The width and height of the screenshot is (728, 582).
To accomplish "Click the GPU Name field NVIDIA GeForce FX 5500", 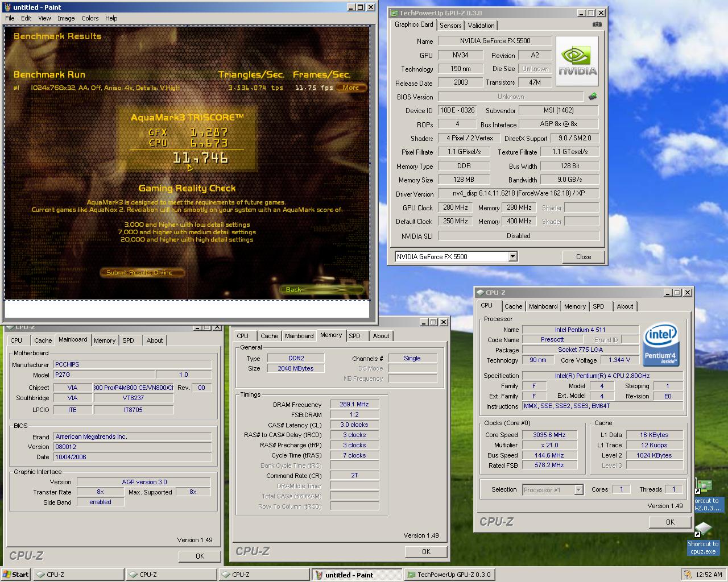I will [495, 41].
